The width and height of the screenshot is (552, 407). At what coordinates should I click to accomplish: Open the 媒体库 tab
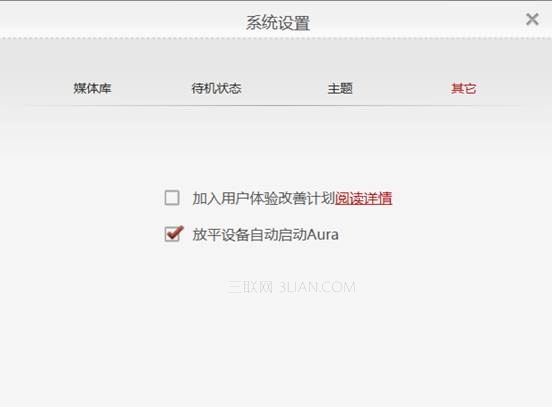(x=92, y=88)
